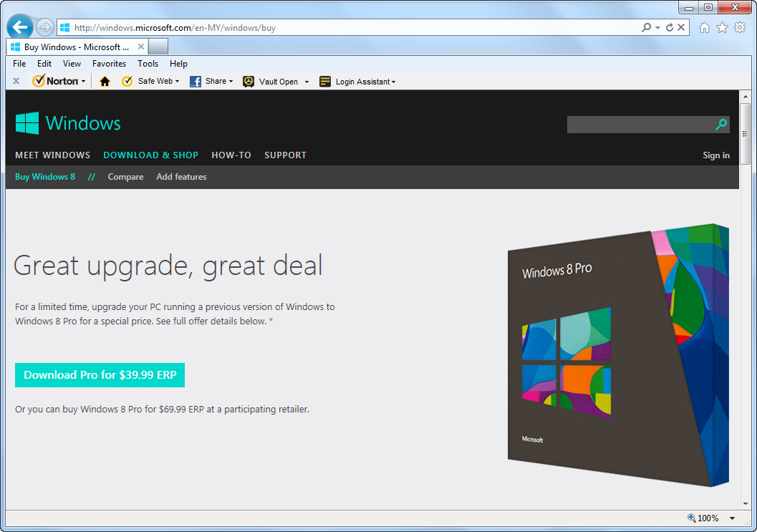Image resolution: width=757 pixels, height=532 pixels.
Task: Click the Download Pro for $39.99 ERP button
Action: tap(99, 374)
